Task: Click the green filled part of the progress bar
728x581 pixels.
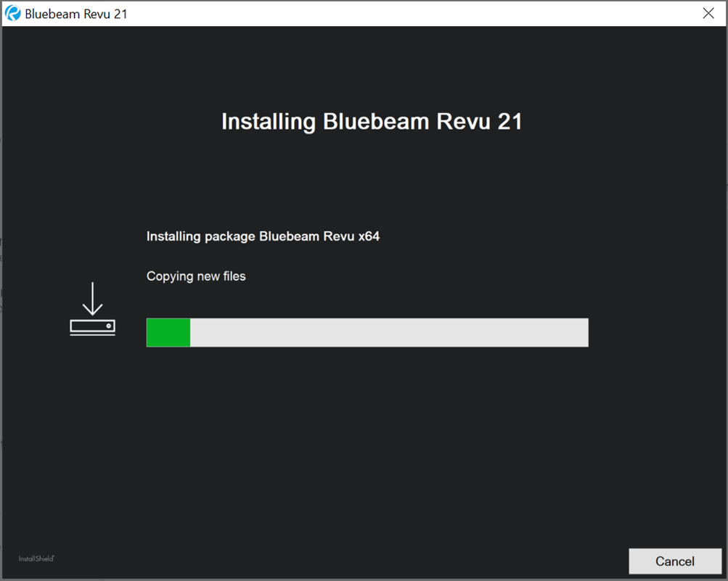Action: point(168,332)
